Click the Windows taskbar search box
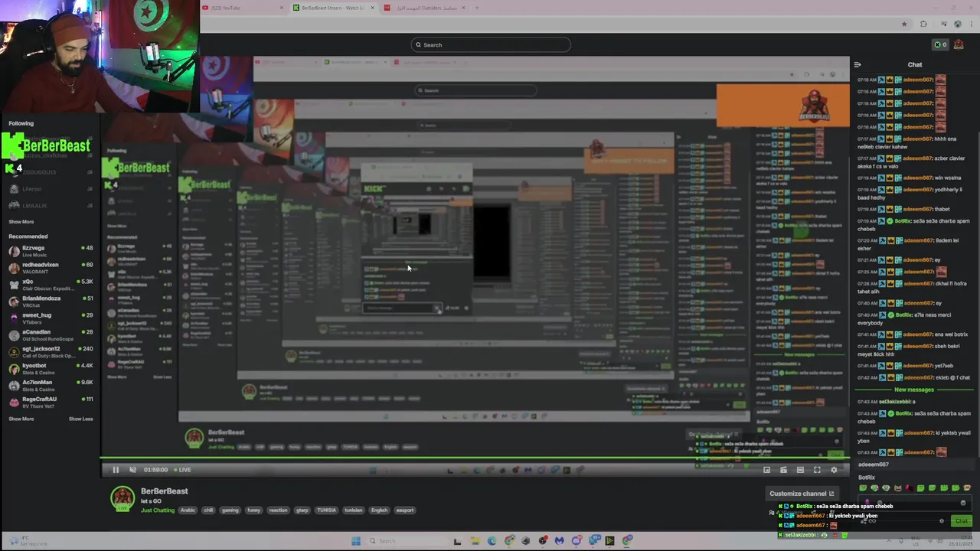This screenshot has width=980, height=551. click(406, 541)
